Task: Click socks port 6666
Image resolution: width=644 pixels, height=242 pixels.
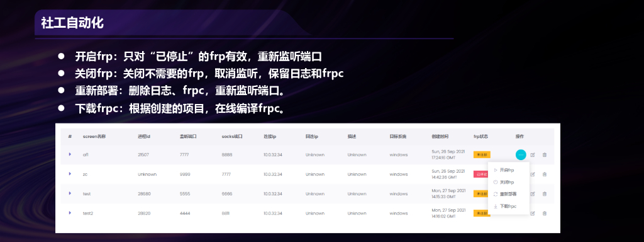Action: click(227, 194)
